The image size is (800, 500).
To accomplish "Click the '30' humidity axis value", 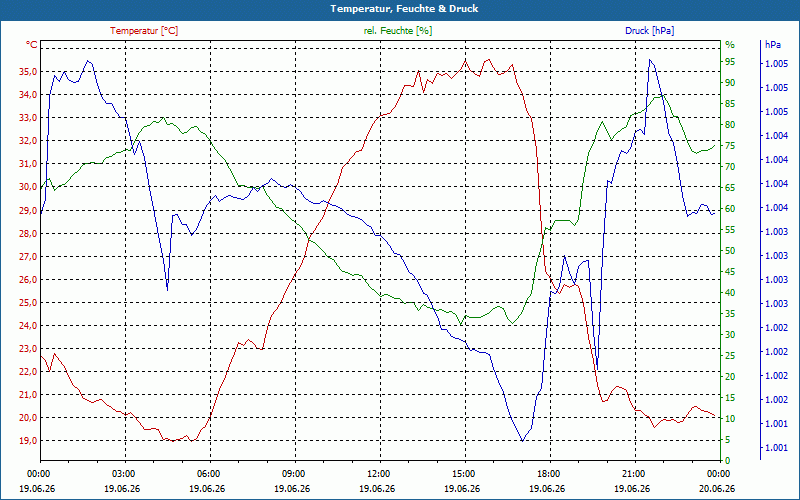I will coord(730,335).
